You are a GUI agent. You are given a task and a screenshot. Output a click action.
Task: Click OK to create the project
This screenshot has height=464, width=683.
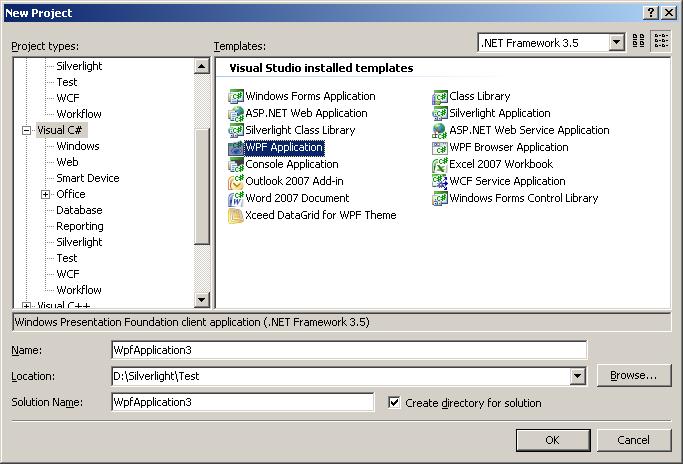[553, 440]
